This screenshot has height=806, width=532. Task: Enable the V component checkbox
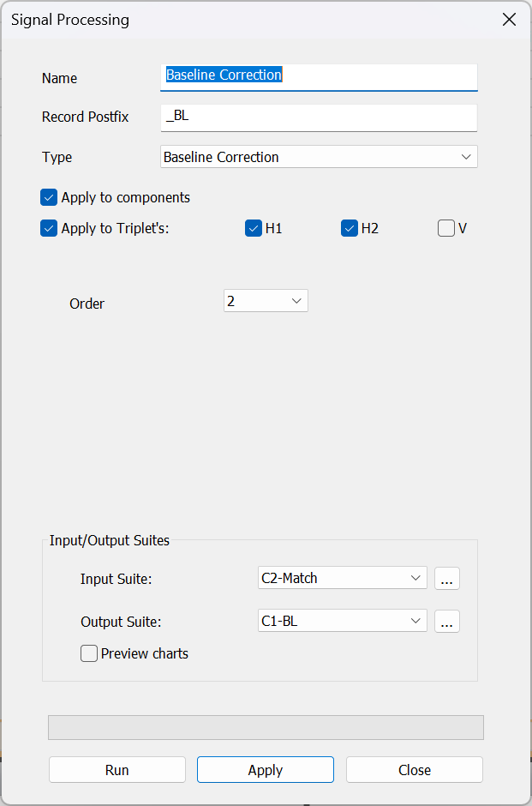446,229
